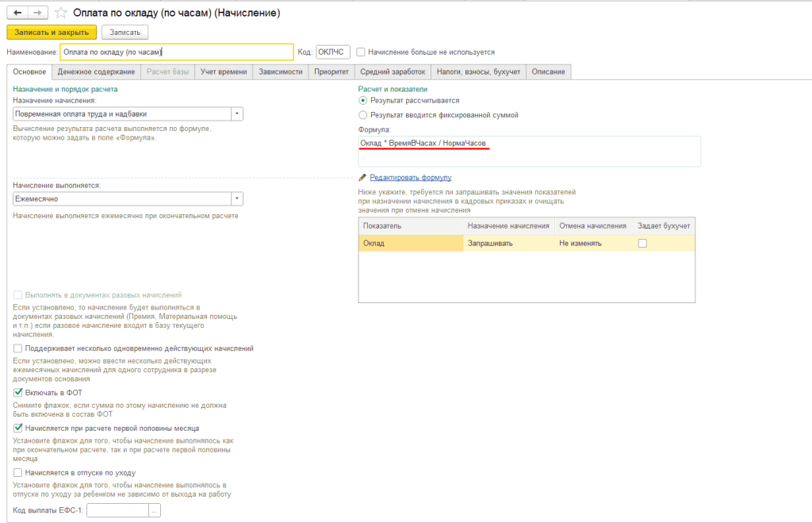
Task: Open 'Редактировать формулу' link
Action: tap(410, 178)
